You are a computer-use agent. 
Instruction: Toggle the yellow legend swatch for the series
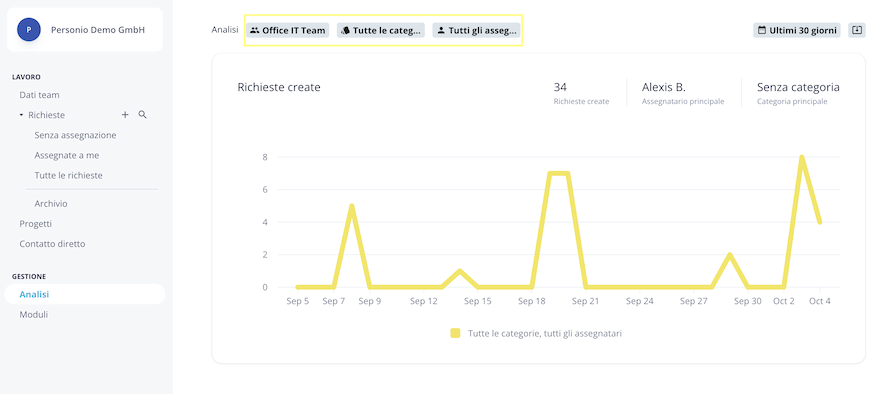[455, 333]
